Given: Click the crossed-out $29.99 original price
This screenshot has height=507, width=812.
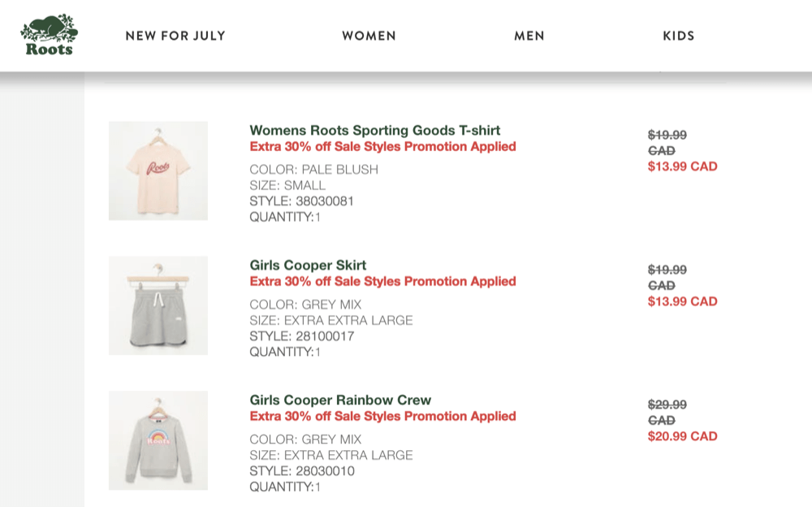Looking at the screenshot, I should click(667, 405).
